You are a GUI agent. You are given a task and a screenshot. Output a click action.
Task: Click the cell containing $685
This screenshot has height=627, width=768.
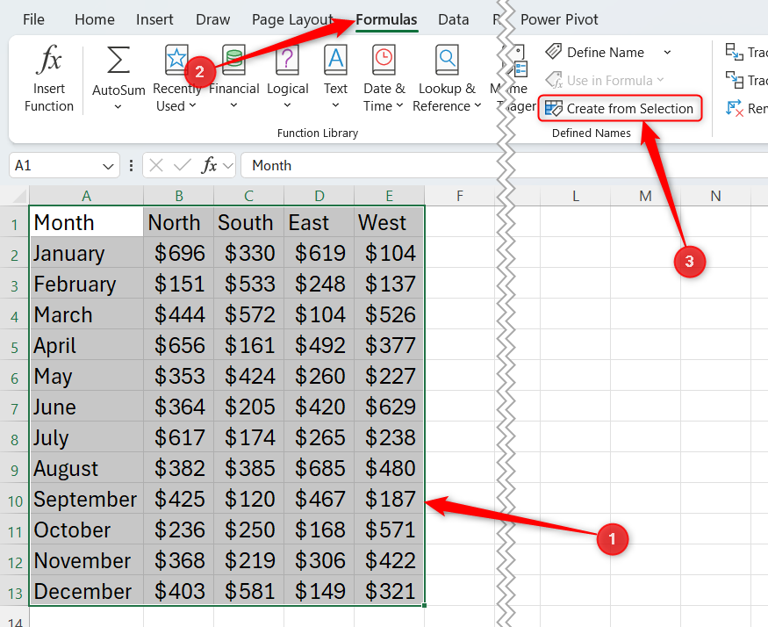point(319,468)
